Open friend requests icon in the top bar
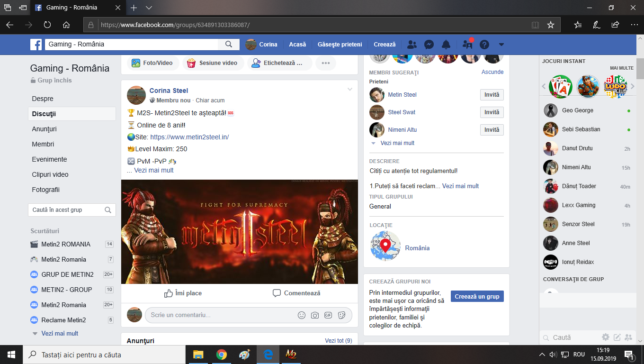644x364 pixels. pyautogui.click(x=412, y=45)
